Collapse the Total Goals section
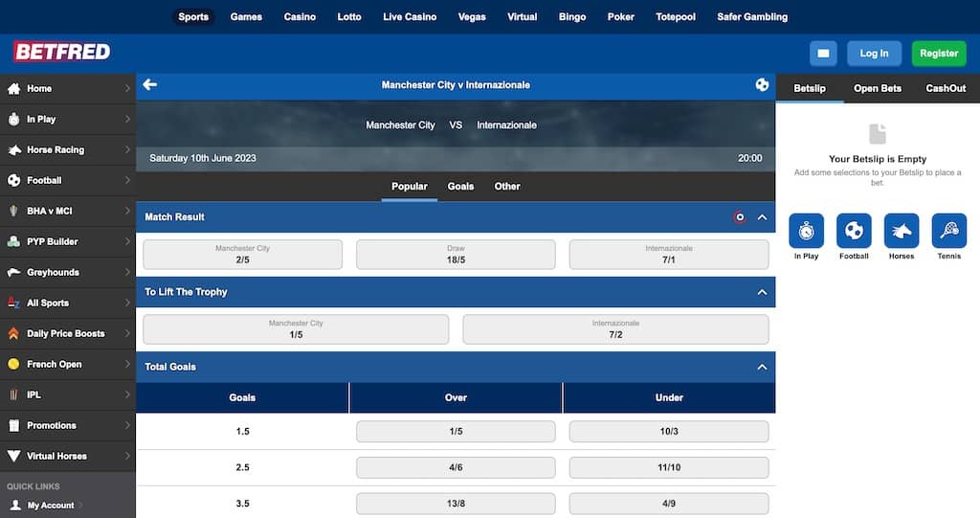The image size is (980, 518). (762, 368)
